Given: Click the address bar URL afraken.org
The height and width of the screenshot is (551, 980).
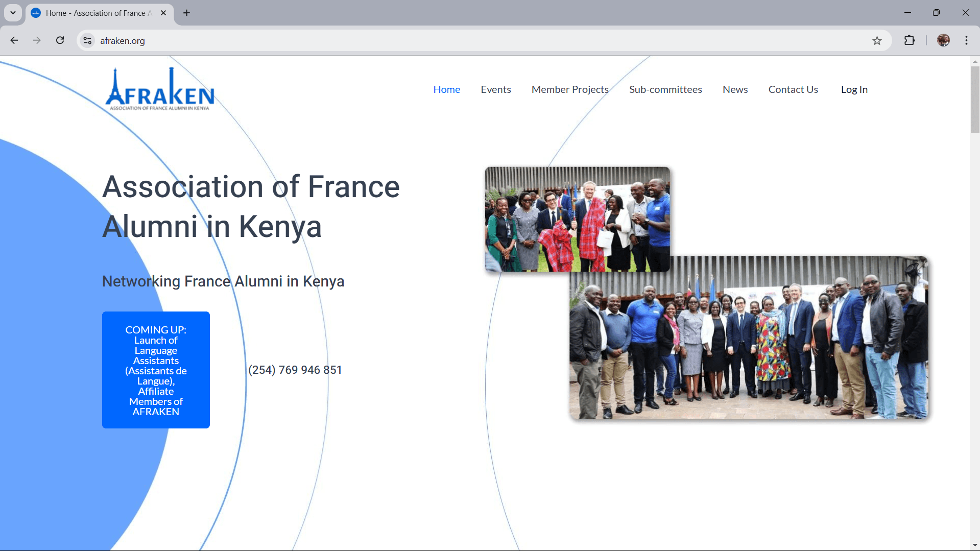Looking at the screenshot, I should click(x=123, y=41).
